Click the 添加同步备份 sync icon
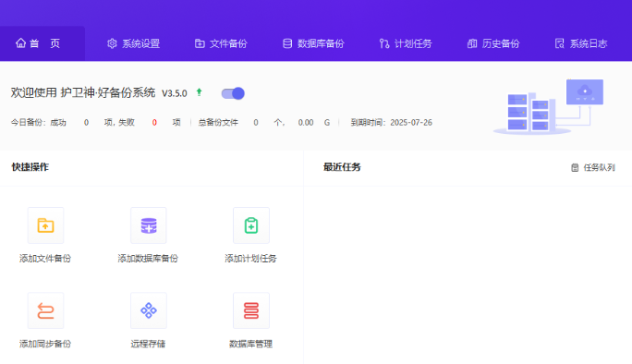The height and width of the screenshot is (364, 632). [x=45, y=310]
